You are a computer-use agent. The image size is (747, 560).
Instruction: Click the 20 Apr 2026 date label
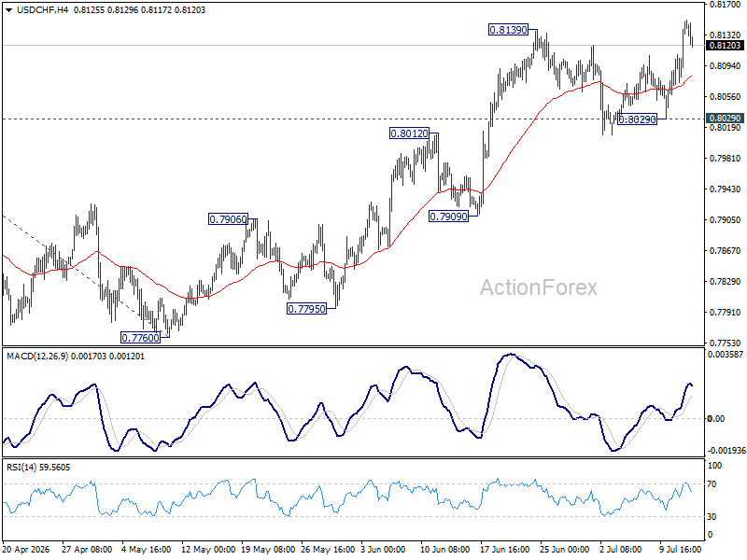click(x=26, y=550)
